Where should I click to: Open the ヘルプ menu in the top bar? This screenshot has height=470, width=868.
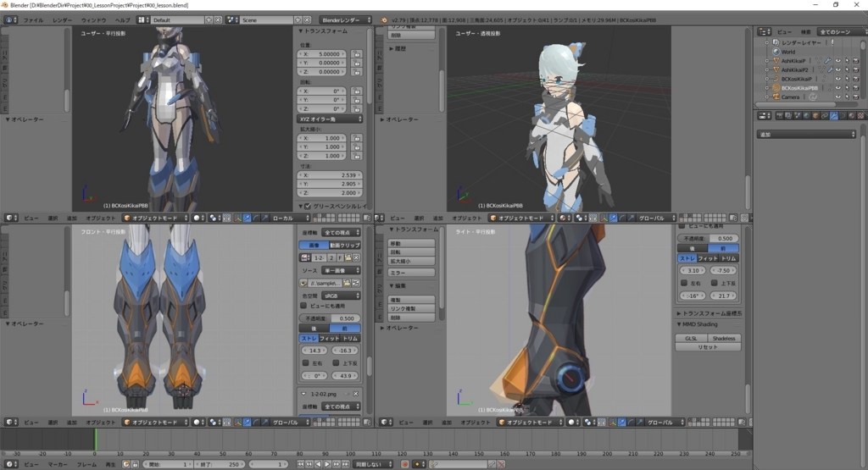click(122, 20)
